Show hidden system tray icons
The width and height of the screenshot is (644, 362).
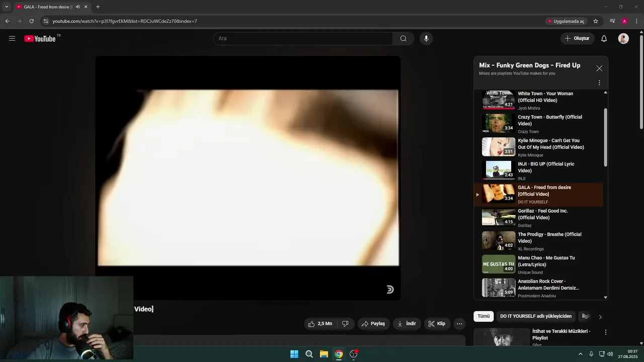[x=580, y=354]
